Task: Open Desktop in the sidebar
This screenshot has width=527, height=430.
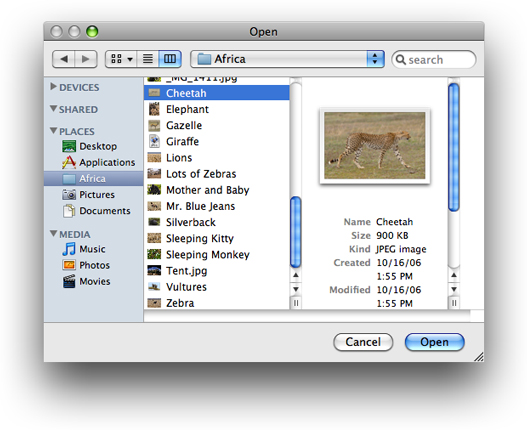Action: coord(93,146)
